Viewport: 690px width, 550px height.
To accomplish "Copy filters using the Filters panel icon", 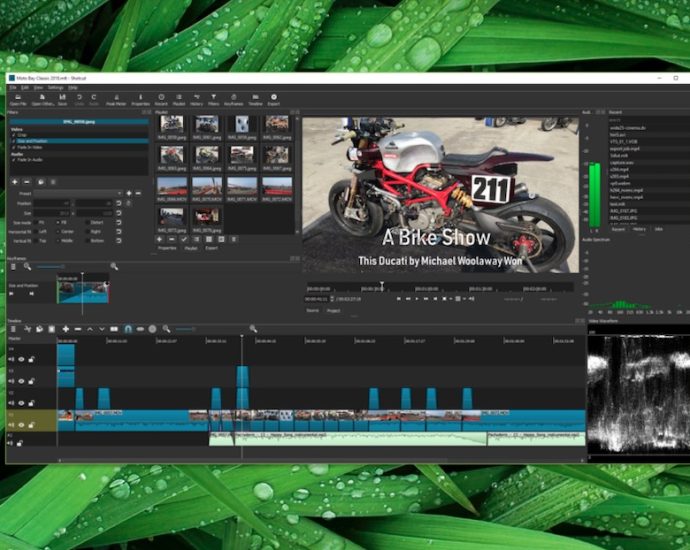I will click(41, 182).
